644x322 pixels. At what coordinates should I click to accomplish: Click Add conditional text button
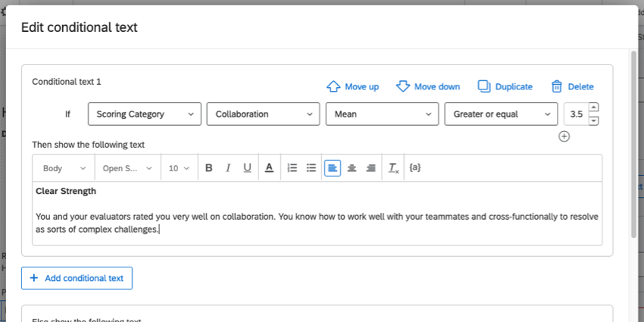click(x=77, y=278)
